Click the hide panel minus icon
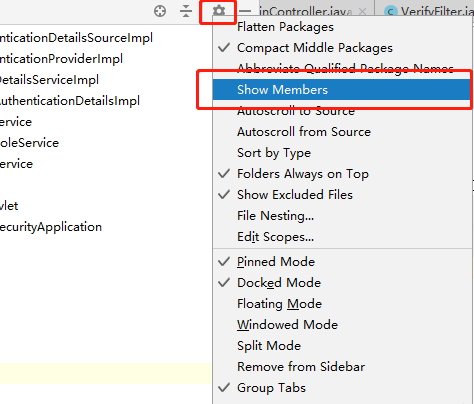Screen dimensions: 474x404 [245, 11]
